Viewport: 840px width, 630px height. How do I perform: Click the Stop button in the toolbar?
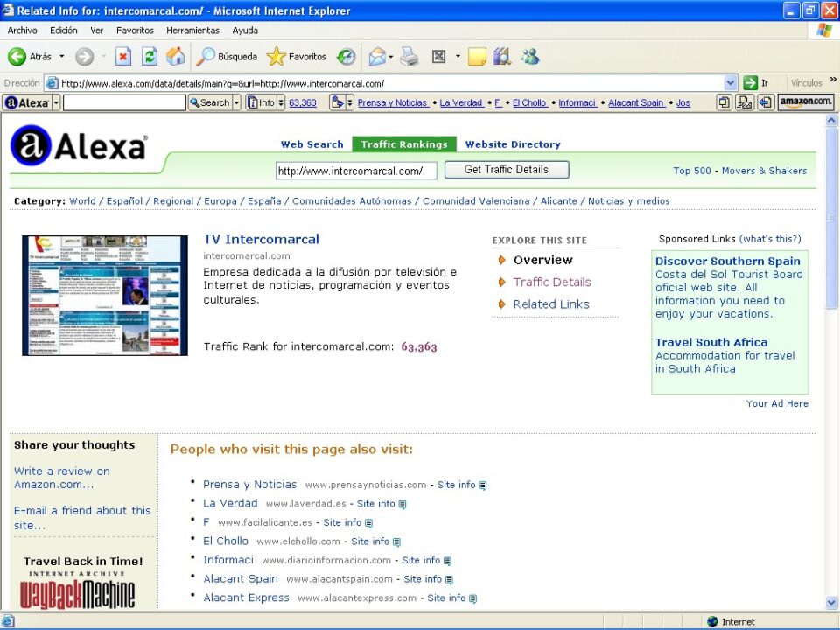pyautogui.click(x=123, y=57)
